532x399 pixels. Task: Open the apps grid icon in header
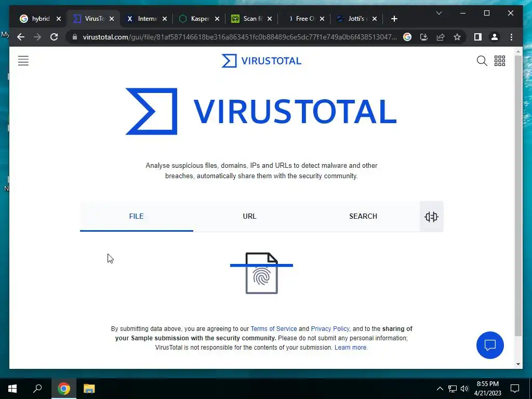point(499,61)
